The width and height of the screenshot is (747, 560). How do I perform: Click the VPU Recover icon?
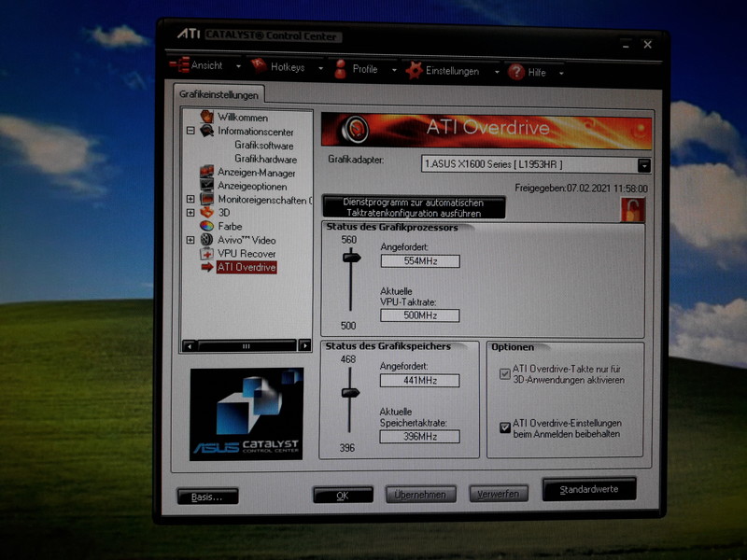pos(206,253)
